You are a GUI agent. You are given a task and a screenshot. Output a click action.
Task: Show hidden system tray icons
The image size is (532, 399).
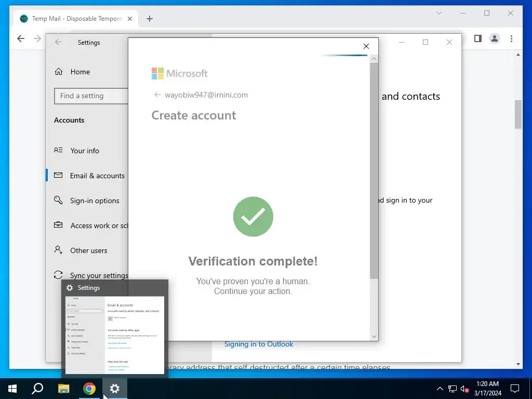pos(440,389)
